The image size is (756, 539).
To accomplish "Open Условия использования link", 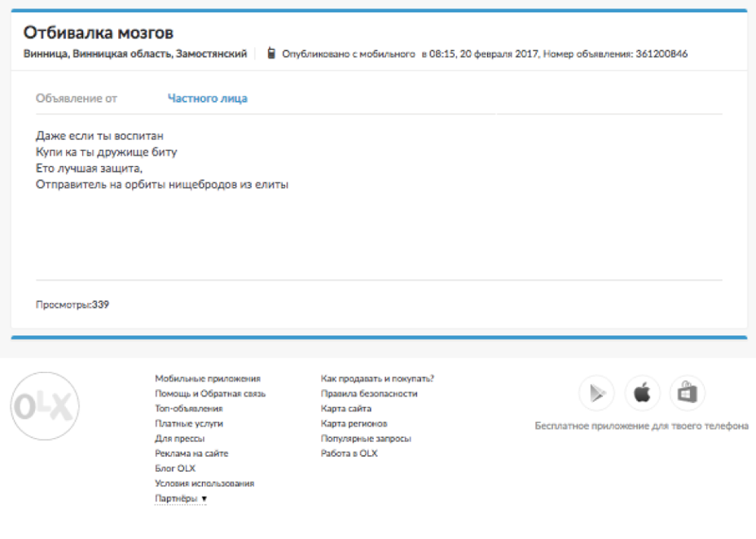I will coord(204,484).
